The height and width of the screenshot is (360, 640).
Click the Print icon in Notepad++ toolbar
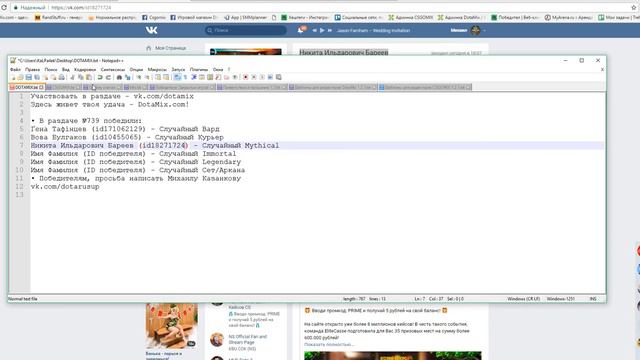[61, 77]
